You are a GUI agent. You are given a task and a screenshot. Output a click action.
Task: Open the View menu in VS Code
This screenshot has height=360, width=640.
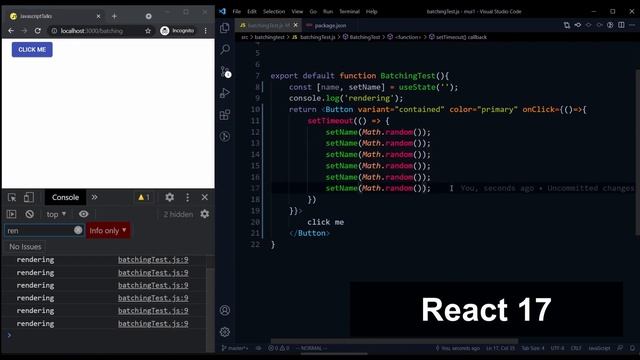tap(297, 11)
